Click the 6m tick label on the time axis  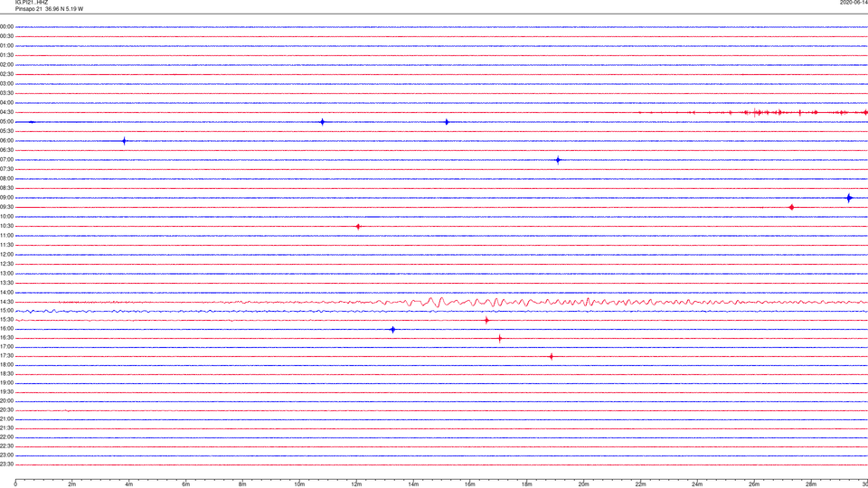186,484
